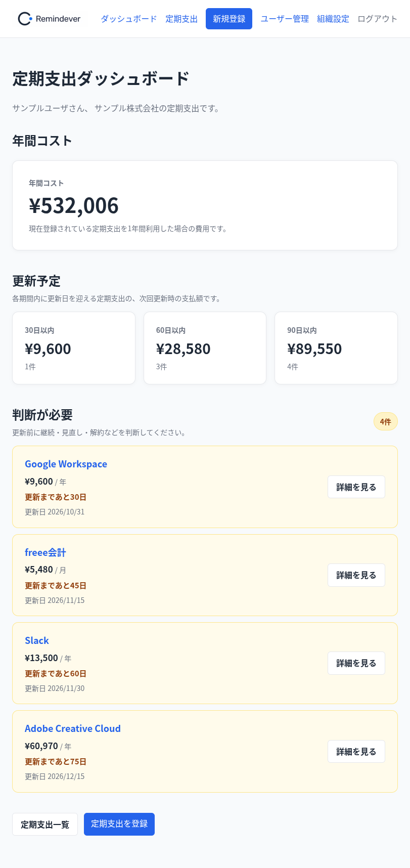
Task: Open the Adobe Creative Cloud link
Action: pyautogui.click(x=73, y=728)
